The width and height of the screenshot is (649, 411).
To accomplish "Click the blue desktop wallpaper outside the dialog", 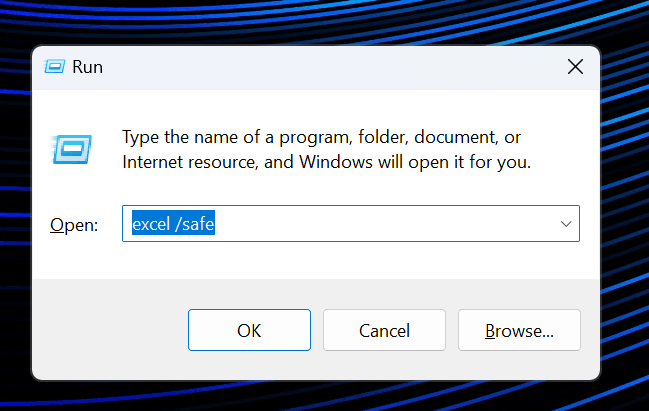I will [x=620, y=200].
